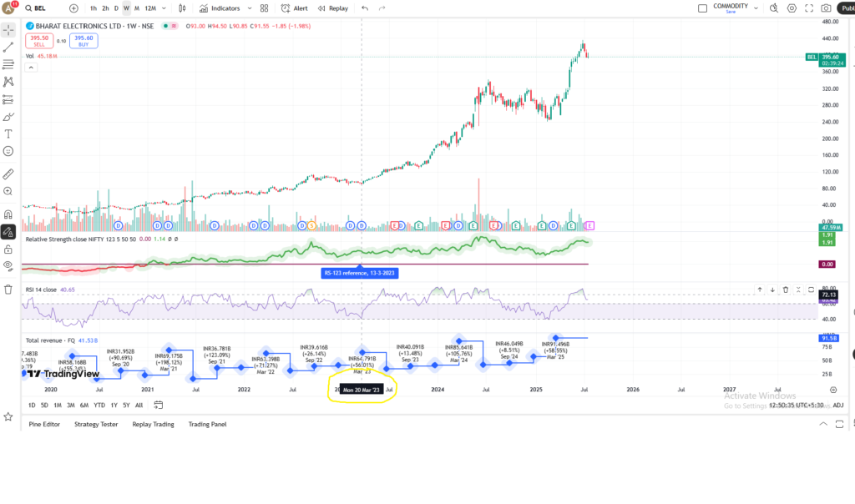Screen dimensions: 855x504
Task: Select the text annotation tool
Action: click(x=8, y=134)
